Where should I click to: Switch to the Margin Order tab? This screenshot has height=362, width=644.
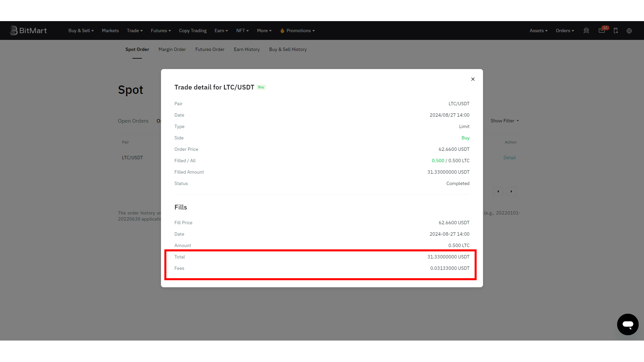172,49
